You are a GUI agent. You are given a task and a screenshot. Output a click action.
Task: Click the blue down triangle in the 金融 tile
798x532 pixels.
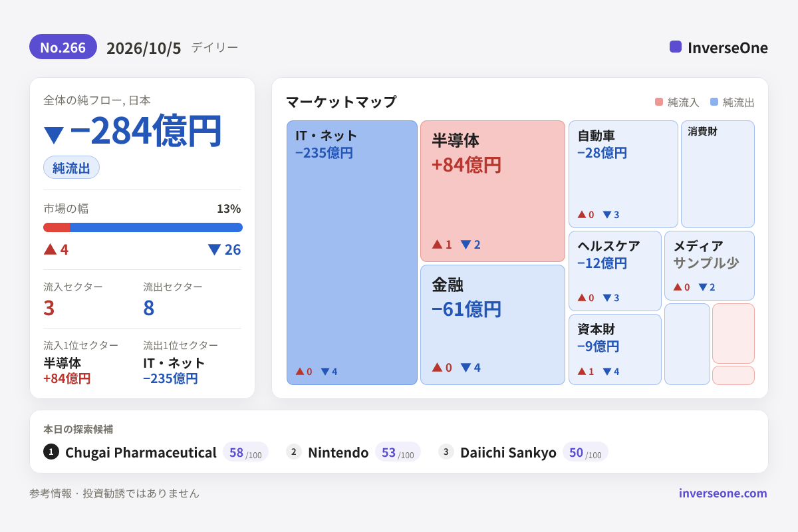coord(465,367)
